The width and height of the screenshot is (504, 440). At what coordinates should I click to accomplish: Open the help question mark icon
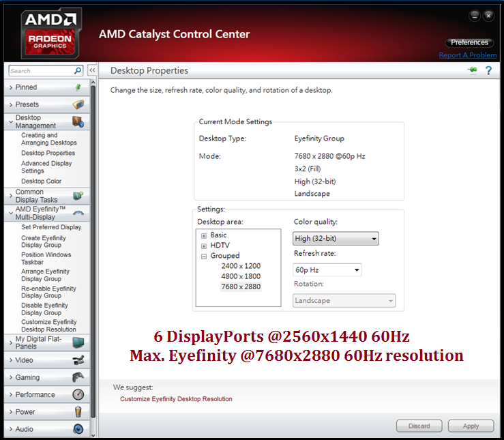pos(488,70)
